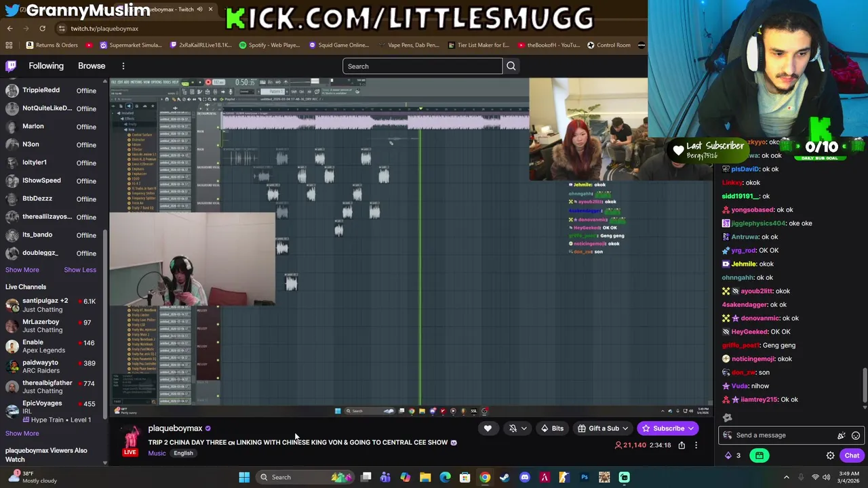Select Marlon in followed channels
The image size is (868, 488).
pyautogui.click(x=51, y=126)
